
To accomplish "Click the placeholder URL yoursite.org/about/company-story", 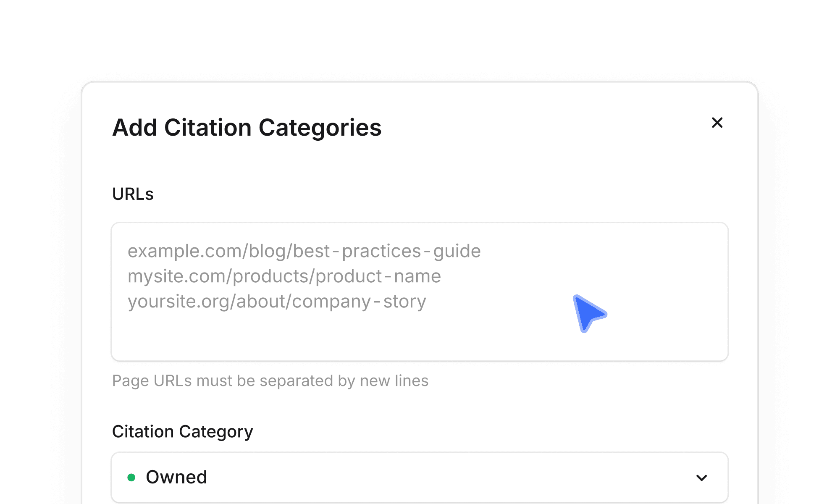I will 277,301.
